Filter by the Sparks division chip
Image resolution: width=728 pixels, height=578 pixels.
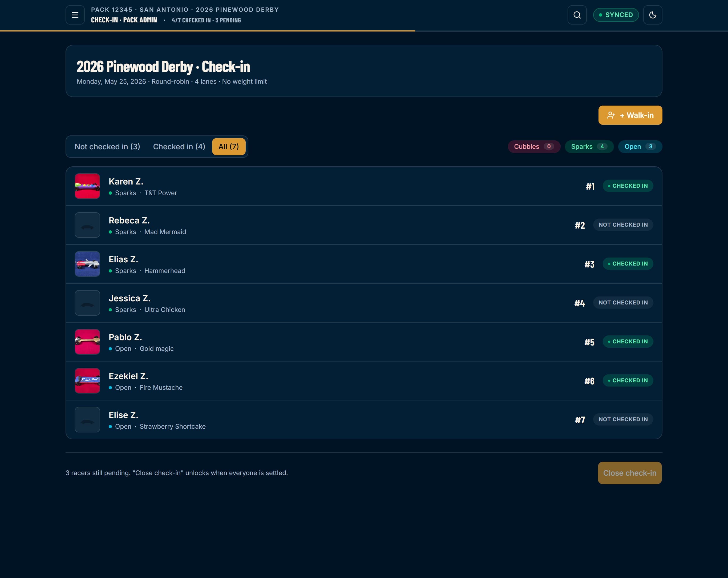coord(589,147)
